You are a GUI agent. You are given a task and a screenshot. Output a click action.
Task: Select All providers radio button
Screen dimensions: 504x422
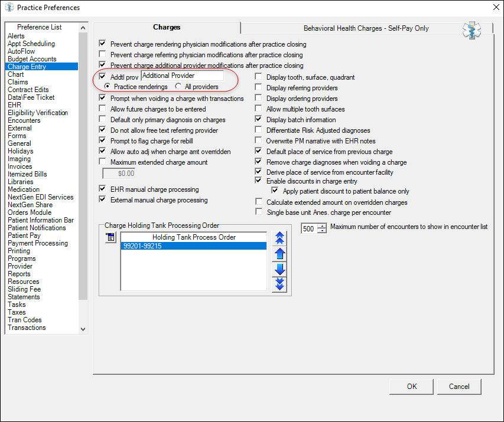click(178, 86)
